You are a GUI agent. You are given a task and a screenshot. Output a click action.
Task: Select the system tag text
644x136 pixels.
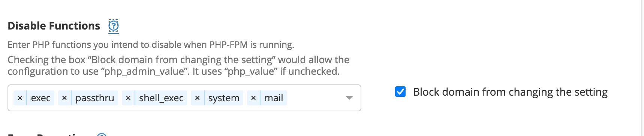click(224, 98)
